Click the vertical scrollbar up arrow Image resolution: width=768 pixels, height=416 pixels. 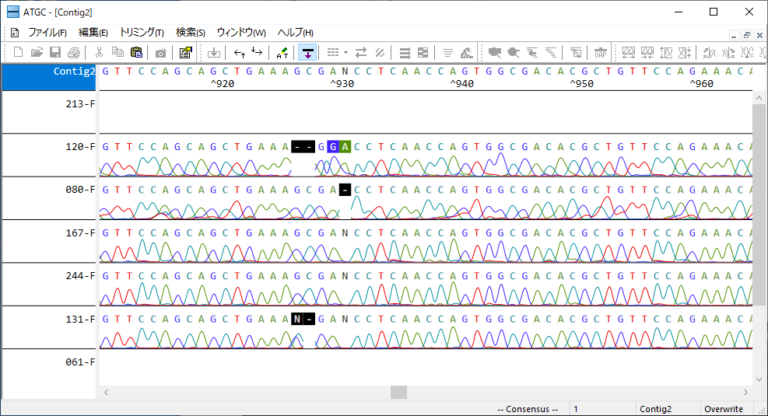tap(759, 98)
